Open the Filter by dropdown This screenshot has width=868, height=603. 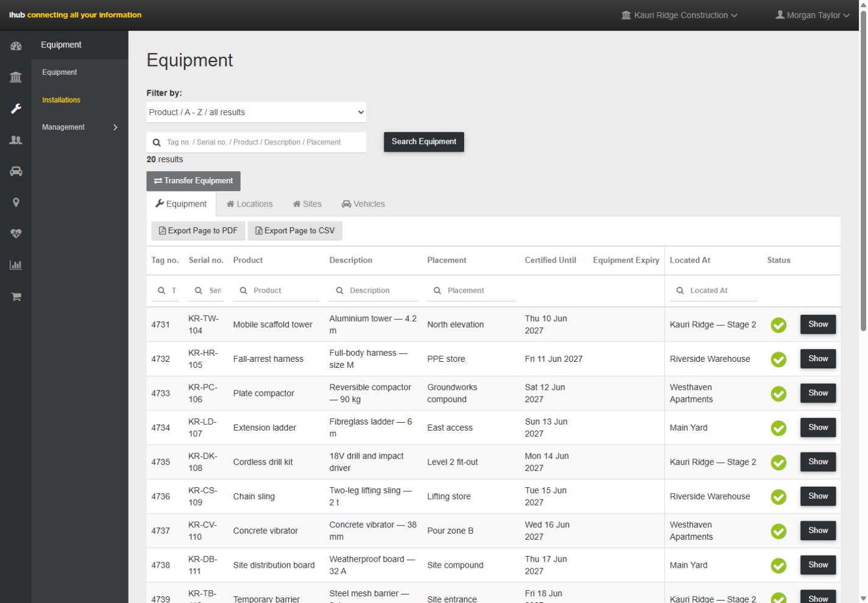256,112
